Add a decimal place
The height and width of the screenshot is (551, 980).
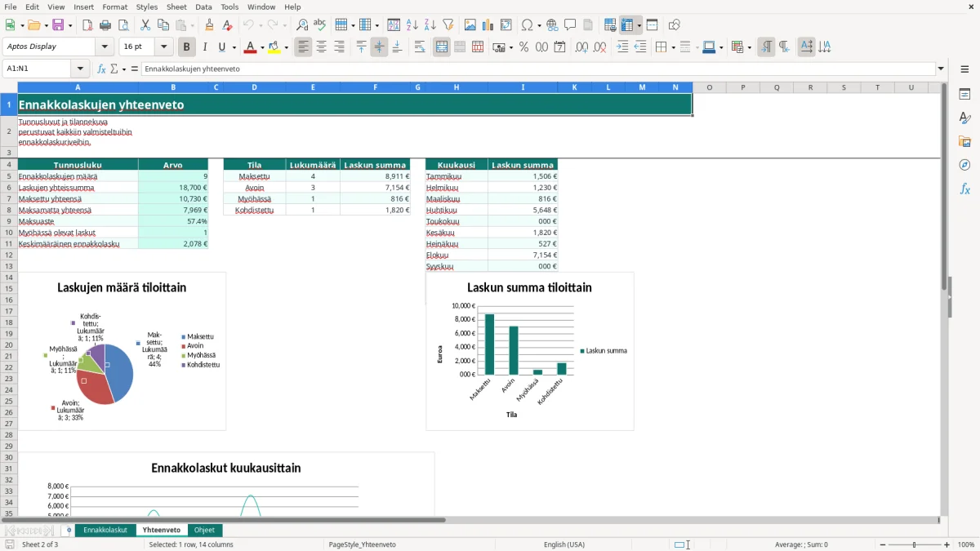coord(581,47)
